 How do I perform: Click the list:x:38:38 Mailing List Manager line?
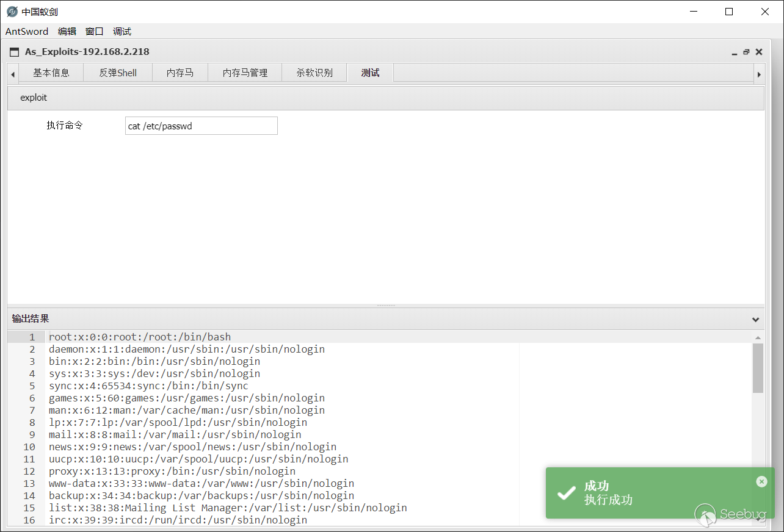point(228,508)
